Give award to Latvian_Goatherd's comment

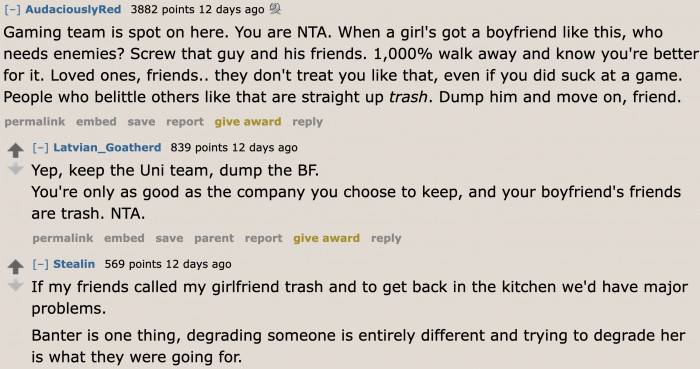coord(326,238)
